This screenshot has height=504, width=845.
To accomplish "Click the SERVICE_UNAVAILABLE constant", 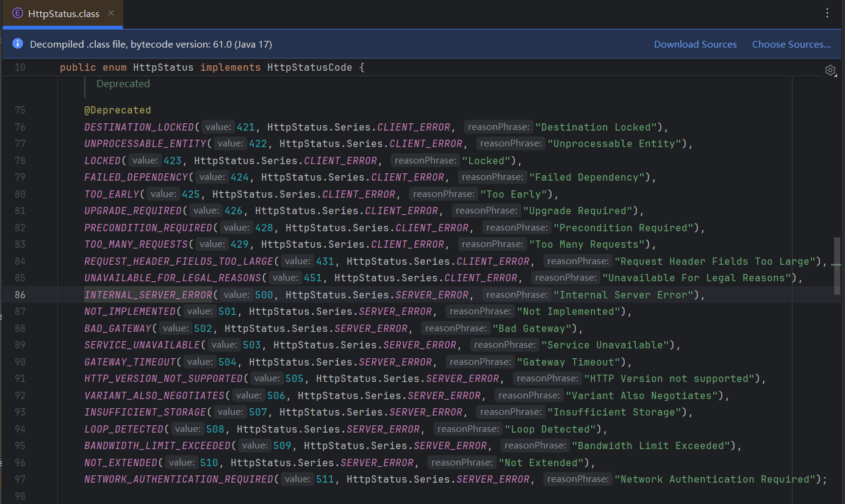I will coord(142,345).
